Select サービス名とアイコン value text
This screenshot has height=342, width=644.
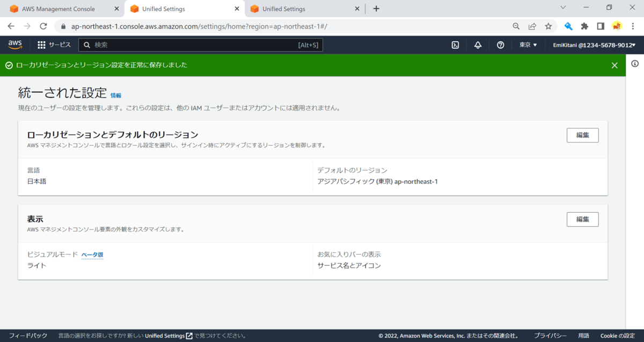click(349, 265)
